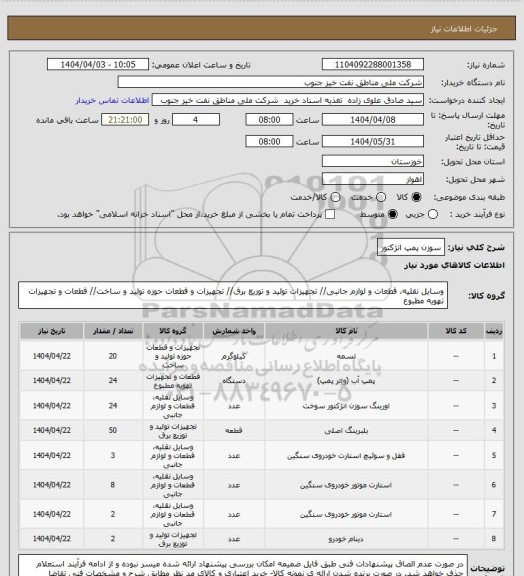Click the unit دستگاه in row 2
The height and width of the screenshot is (576, 524).
(x=234, y=381)
